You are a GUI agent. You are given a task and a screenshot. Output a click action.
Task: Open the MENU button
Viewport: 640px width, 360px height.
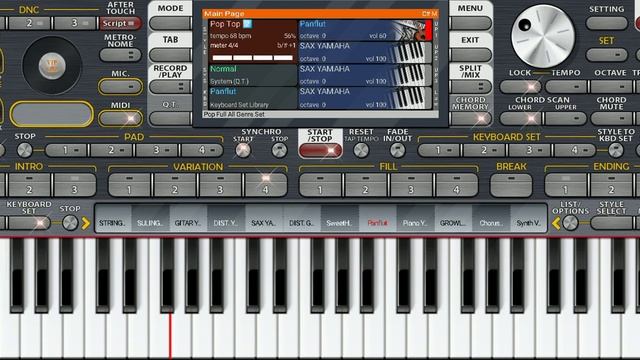click(x=471, y=23)
